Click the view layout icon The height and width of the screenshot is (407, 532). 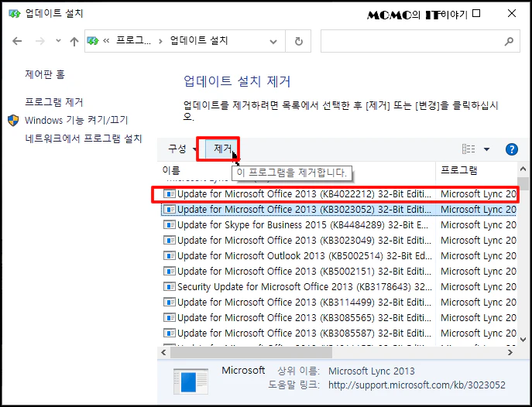(x=469, y=149)
